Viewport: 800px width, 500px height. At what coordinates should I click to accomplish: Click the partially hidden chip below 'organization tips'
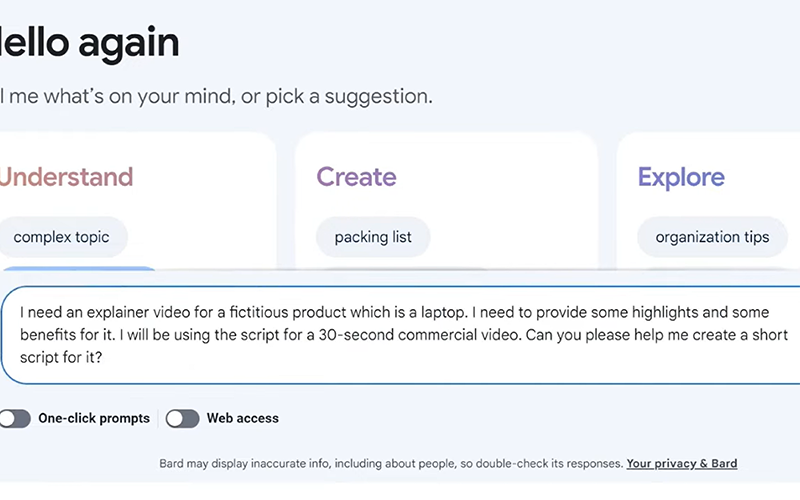(700, 272)
